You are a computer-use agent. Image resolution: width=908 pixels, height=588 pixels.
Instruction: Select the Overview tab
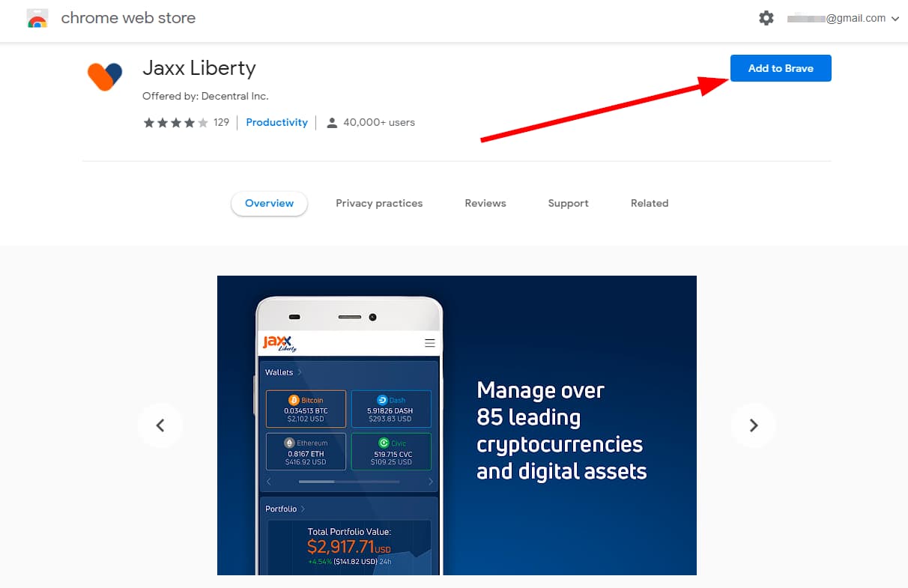[x=270, y=203]
